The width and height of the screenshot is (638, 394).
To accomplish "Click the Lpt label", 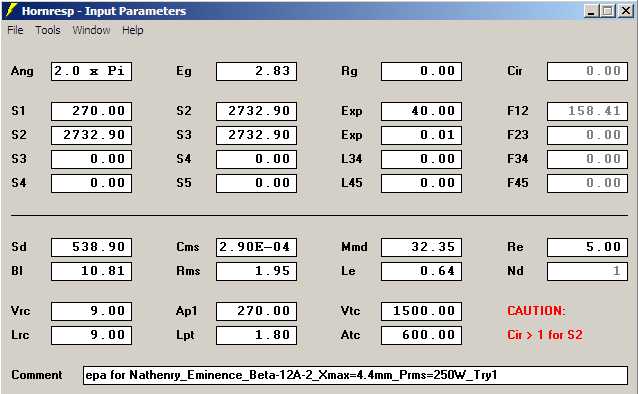I will [185, 335].
